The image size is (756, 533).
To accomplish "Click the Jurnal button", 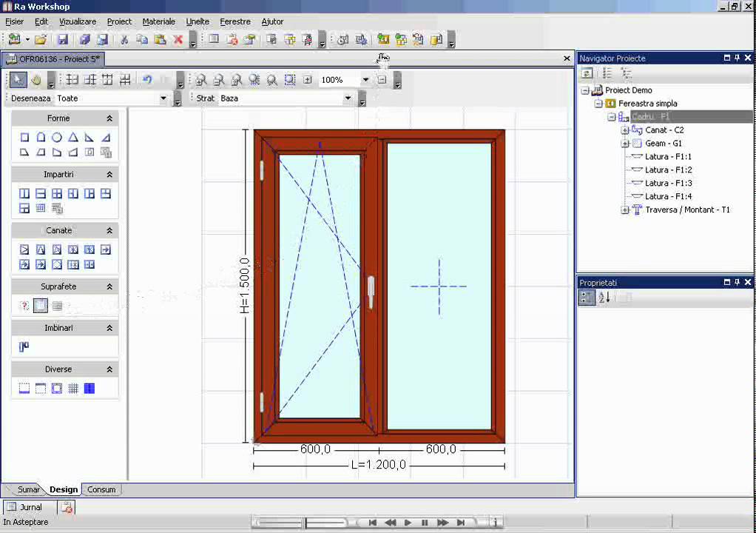I will pos(25,507).
